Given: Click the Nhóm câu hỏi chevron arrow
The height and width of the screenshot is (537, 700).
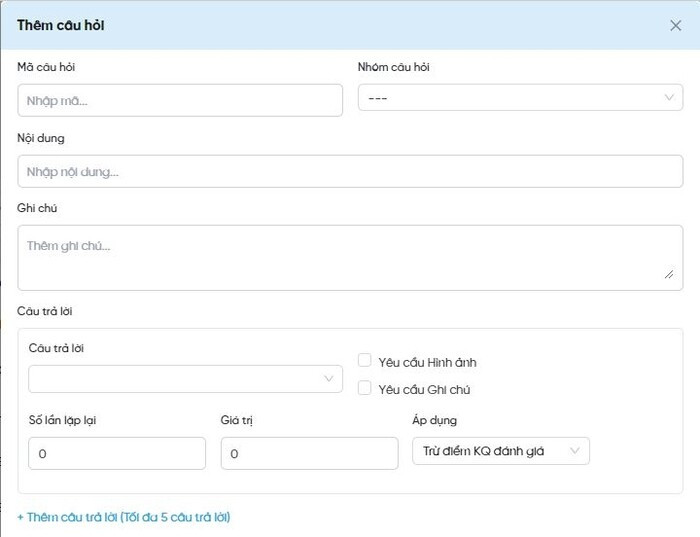Looking at the screenshot, I should [x=669, y=98].
